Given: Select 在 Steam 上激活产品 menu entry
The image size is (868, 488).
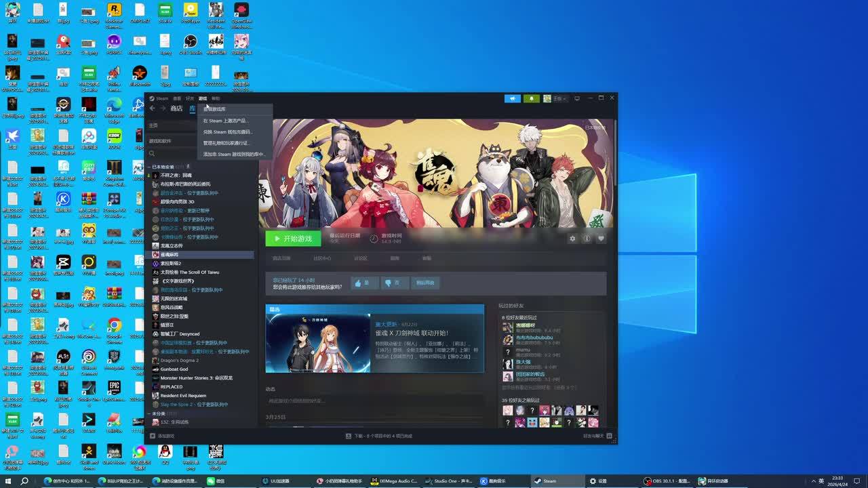Looking at the screenshot, I should pyautogui.click(x=226, y=121).
